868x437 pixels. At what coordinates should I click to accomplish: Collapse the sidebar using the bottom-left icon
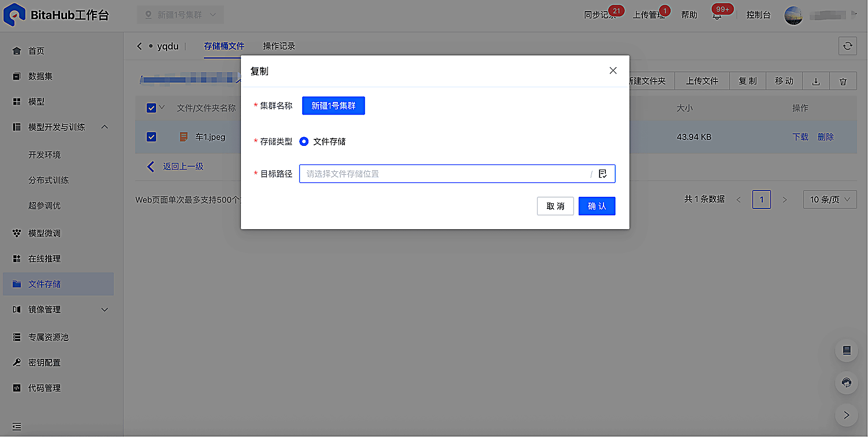[17, 427]
